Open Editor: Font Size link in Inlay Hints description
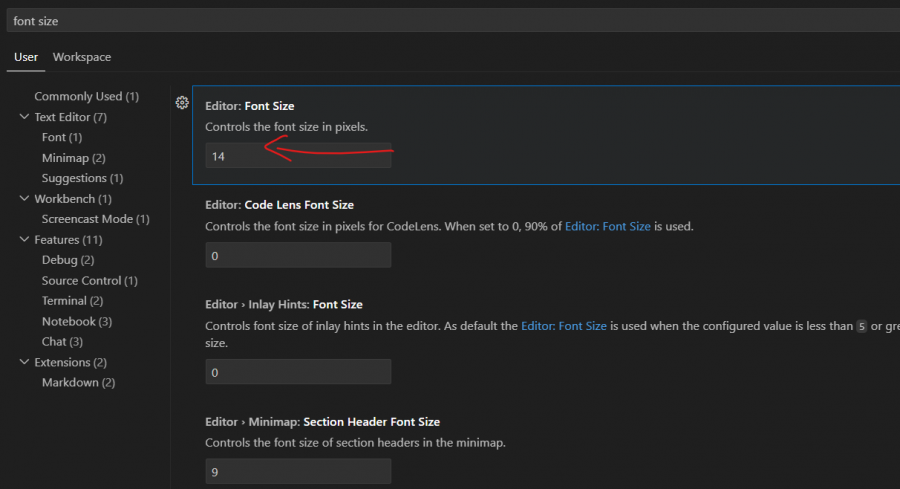The width and height of the screenshot is (900, 489). (563, 326)
